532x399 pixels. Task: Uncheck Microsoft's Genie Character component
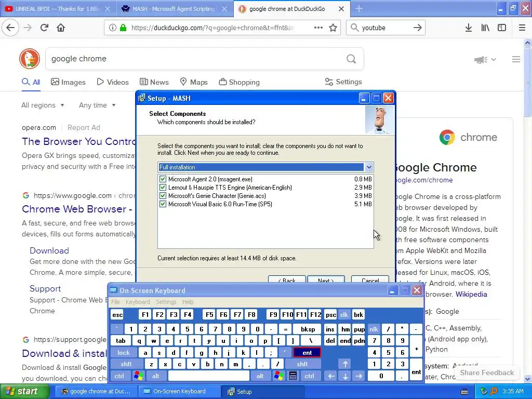point(163,196)
